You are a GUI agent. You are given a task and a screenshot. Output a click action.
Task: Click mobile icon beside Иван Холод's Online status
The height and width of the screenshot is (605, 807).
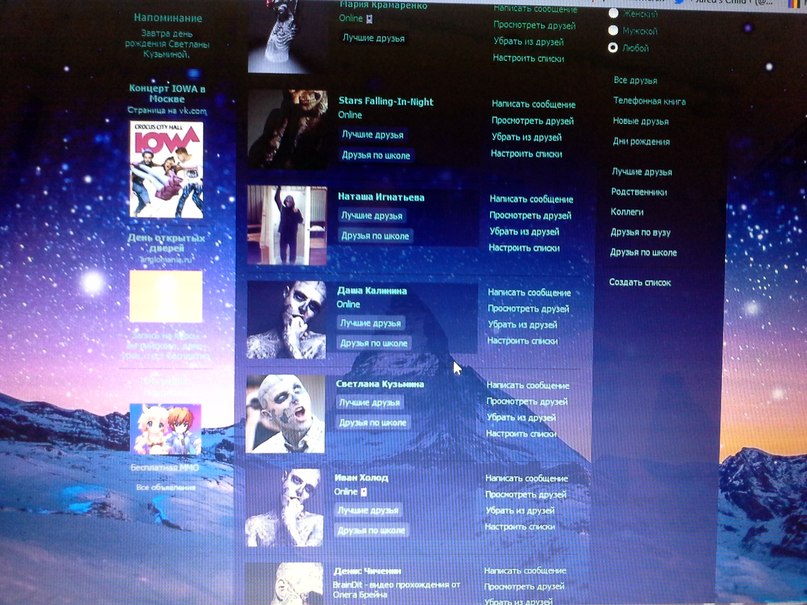pos(363,492)
